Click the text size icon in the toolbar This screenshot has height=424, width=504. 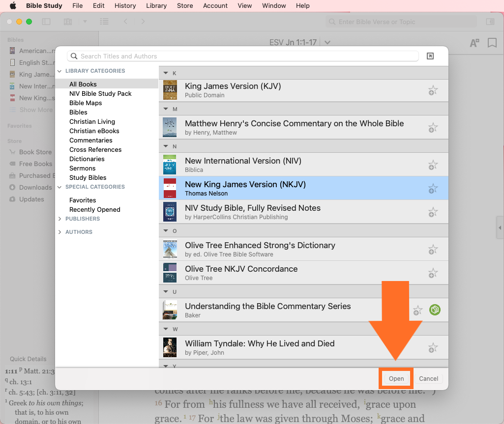(474, 43)
